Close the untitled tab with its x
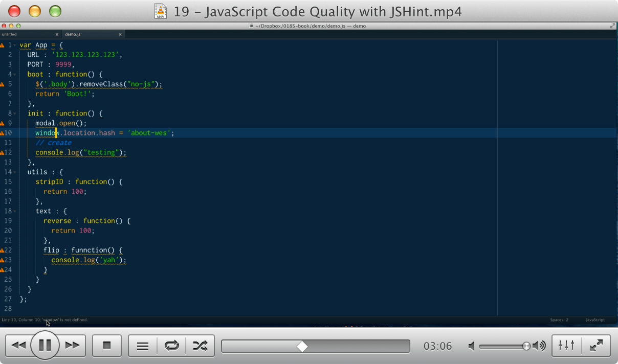Viewport: 618px width, 364px height. (57, 34)
